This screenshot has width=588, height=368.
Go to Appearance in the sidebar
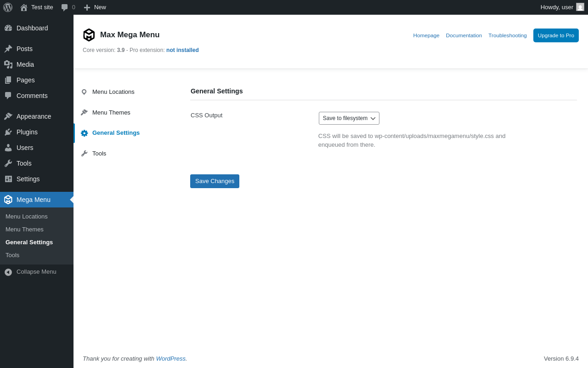click(x=34, y=116)
